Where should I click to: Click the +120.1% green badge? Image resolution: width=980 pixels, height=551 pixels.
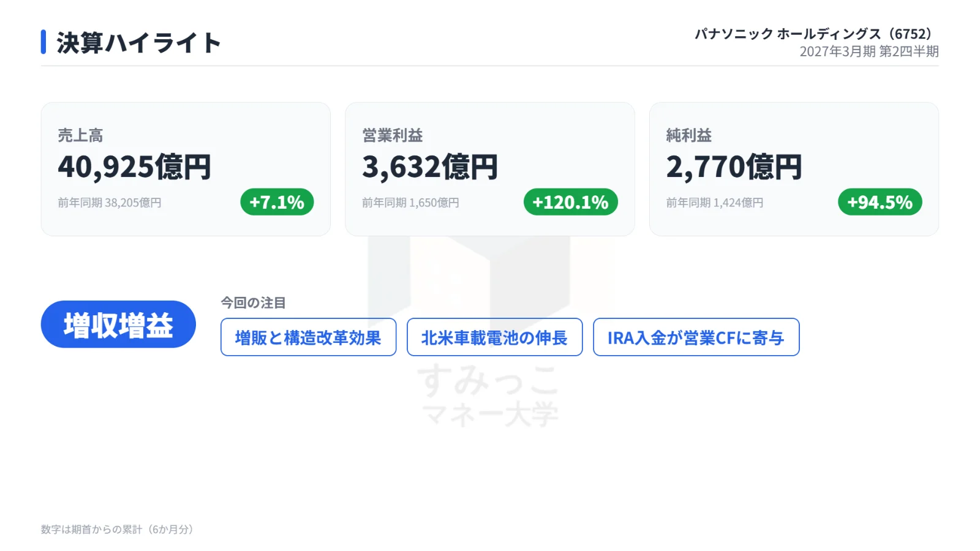[x=571, y=202]
